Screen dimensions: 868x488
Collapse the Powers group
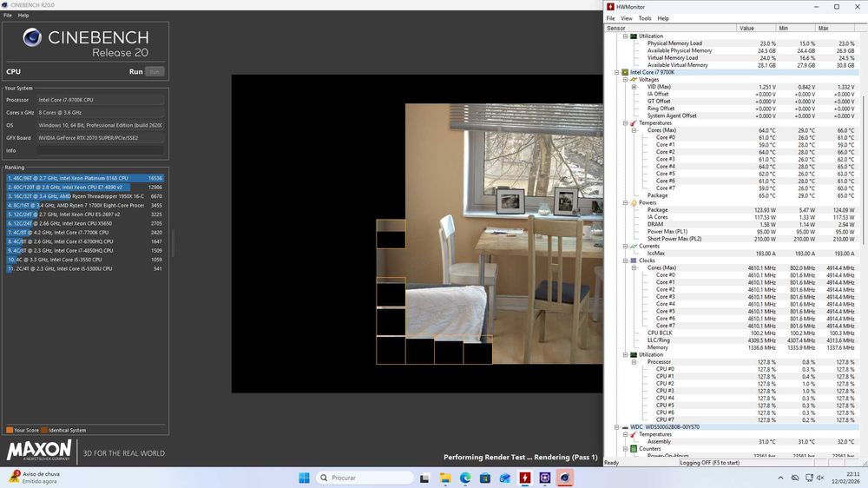[x=626, y=202]
